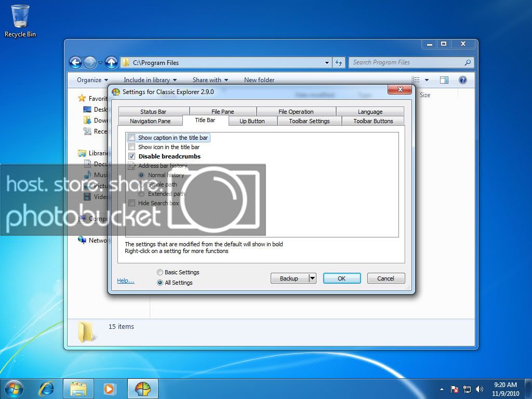Tick the Hide Search box checkbox
The height and width of the screenshot is (399, 532).
click(131, 203)
